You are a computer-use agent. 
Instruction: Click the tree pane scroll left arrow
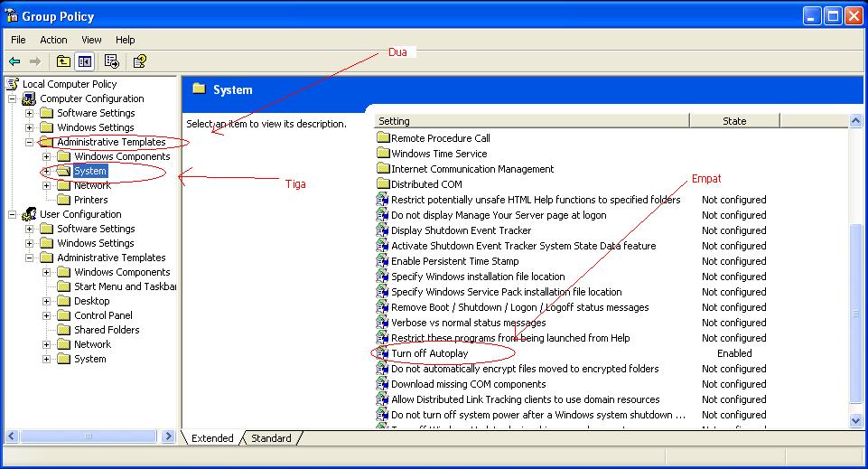point(12,436)
